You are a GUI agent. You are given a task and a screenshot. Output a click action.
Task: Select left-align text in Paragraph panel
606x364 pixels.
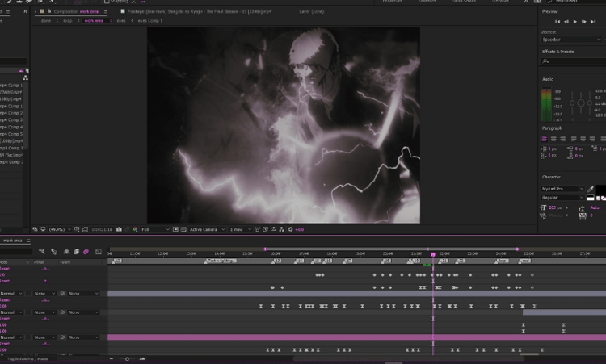pyautogui.click(x=544, y=139)
